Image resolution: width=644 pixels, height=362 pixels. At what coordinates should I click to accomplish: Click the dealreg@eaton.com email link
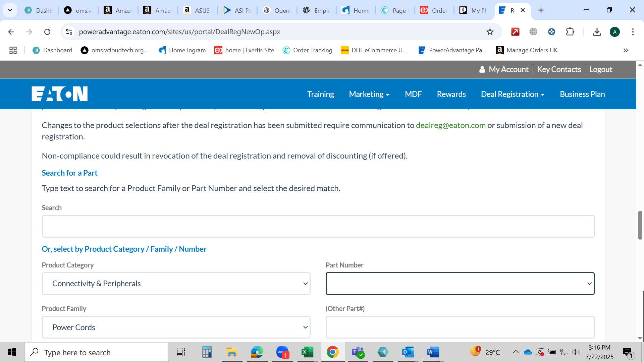coord(450,125)
